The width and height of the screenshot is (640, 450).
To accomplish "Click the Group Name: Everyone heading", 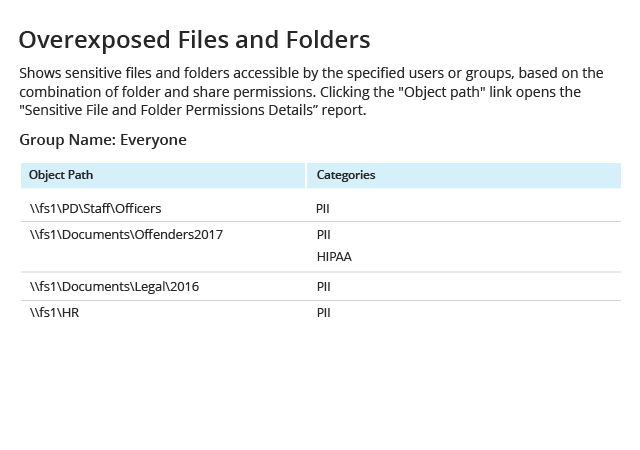I will tap(103, 140).
